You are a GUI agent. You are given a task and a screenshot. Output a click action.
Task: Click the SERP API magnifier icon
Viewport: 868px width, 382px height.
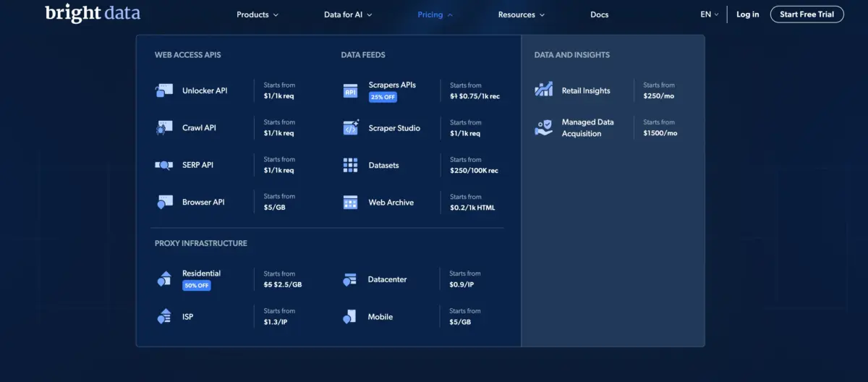163,165
